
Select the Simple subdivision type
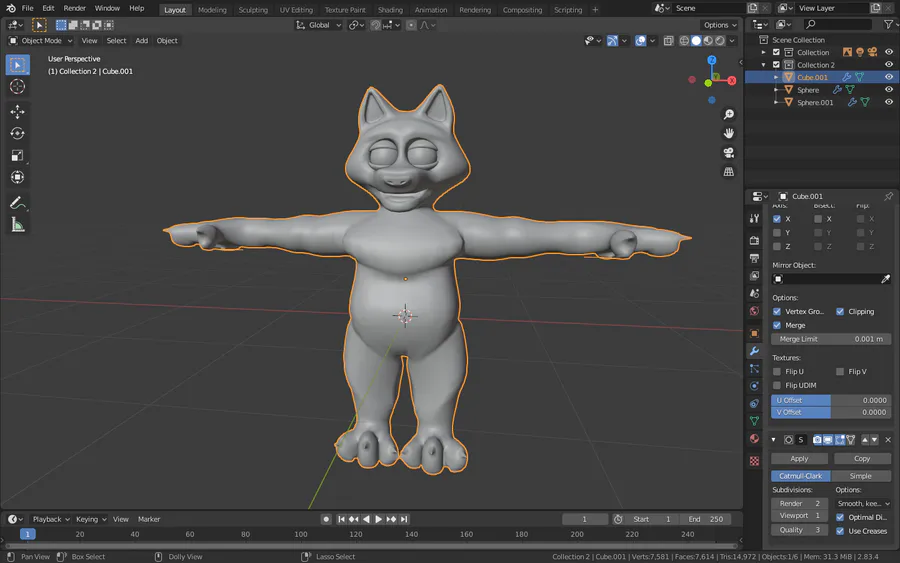point(860,476)
